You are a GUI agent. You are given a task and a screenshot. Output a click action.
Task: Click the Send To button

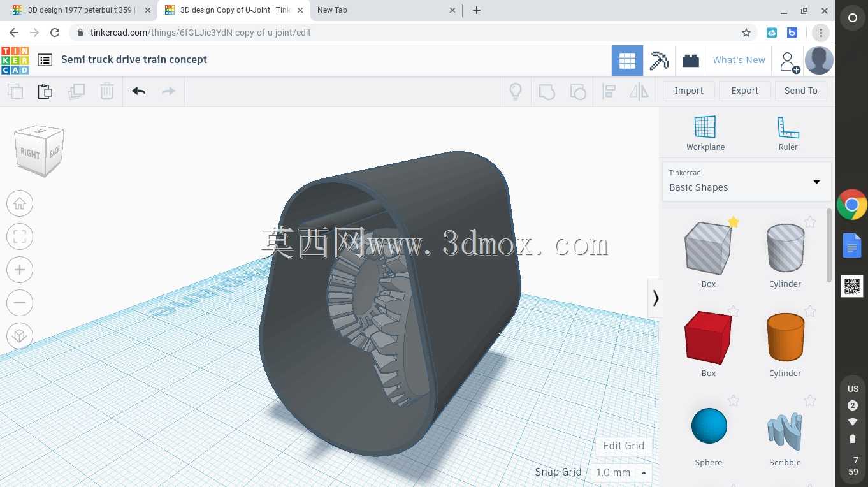coord(800,91)
